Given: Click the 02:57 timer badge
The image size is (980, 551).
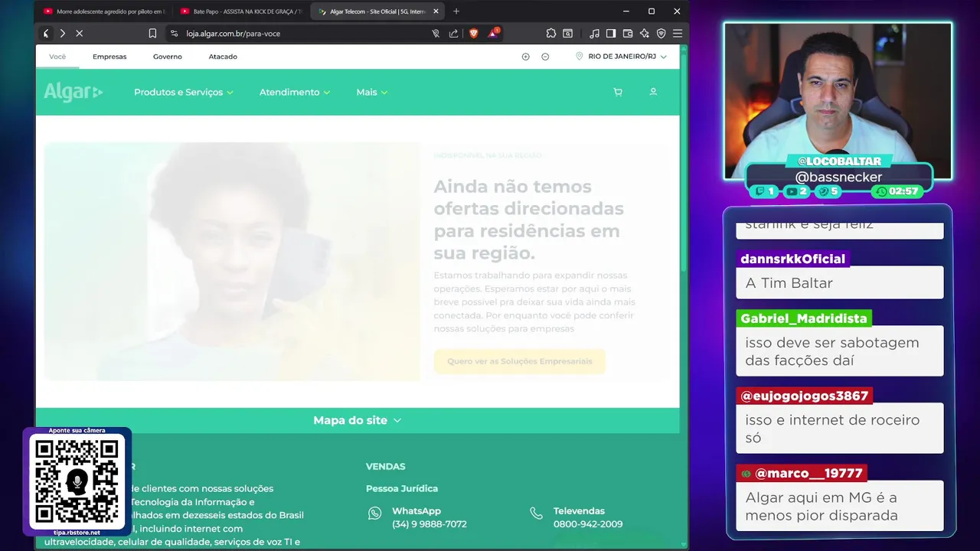Looking at the screenshot, I should 897,191.
